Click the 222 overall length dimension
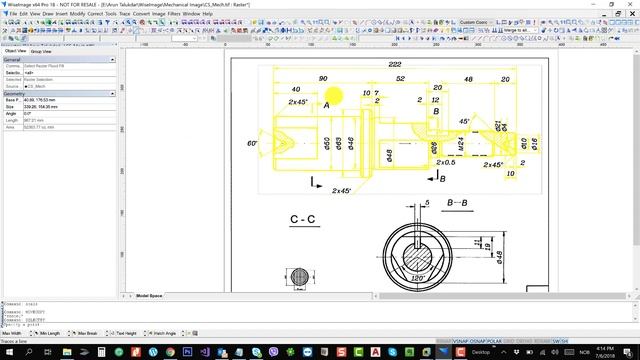Screen dimensions: 640x360 click(395, 64)
